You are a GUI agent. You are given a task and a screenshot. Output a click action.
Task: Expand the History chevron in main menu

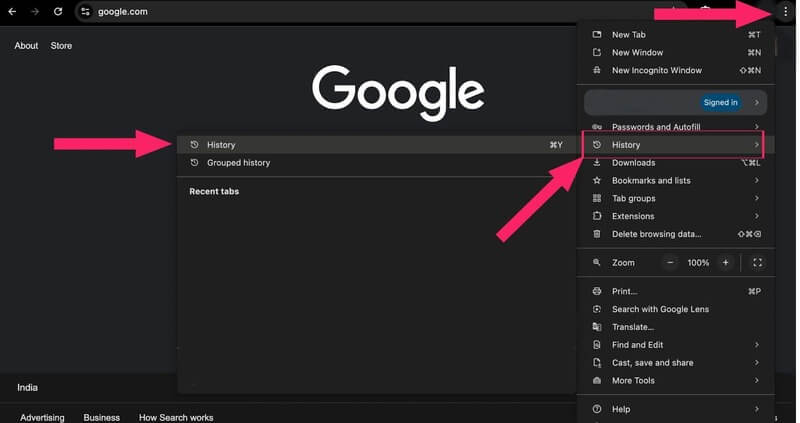757,145
